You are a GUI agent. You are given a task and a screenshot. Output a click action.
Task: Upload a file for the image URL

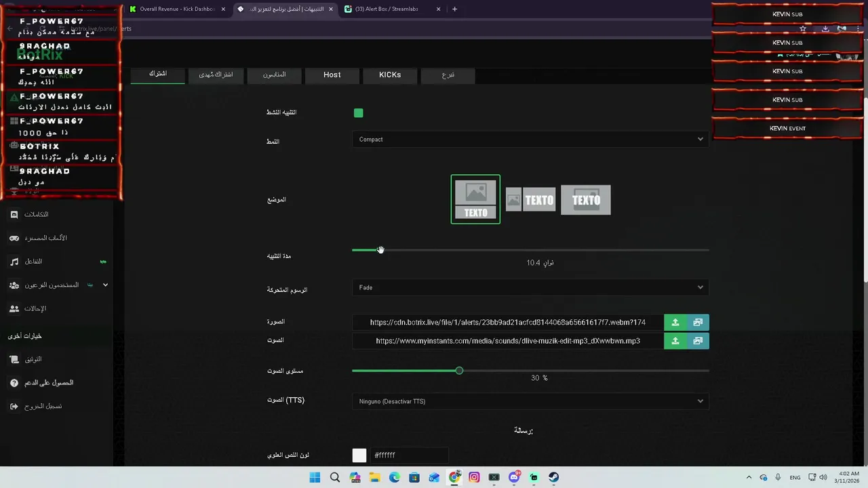pos(675,323)
